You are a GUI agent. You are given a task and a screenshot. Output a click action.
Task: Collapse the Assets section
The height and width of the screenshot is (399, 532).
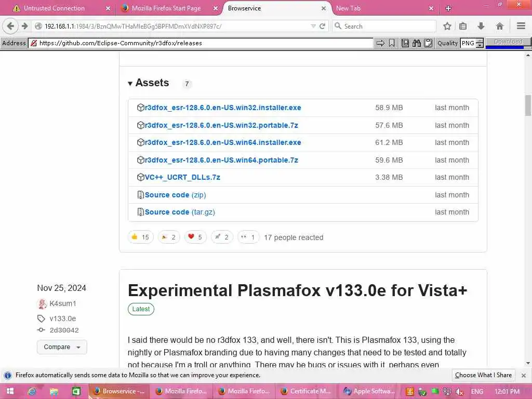coord(148,83)
